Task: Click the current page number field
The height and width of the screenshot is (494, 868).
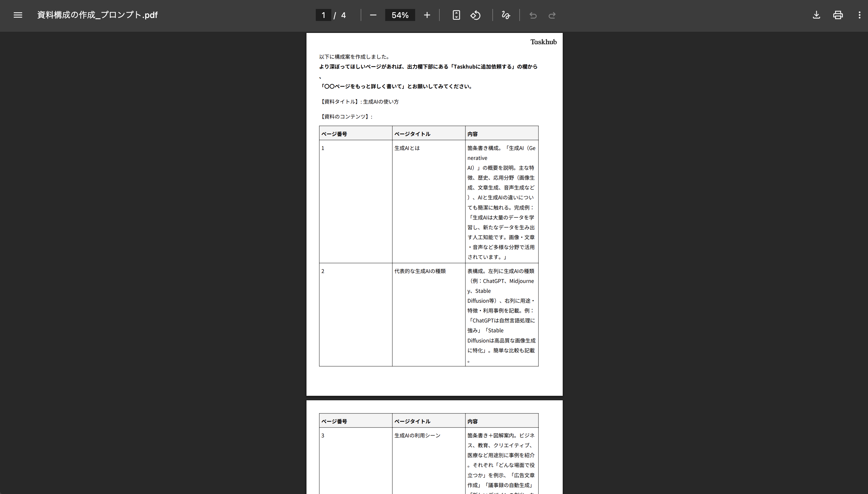Action: (x=323, y=15)
